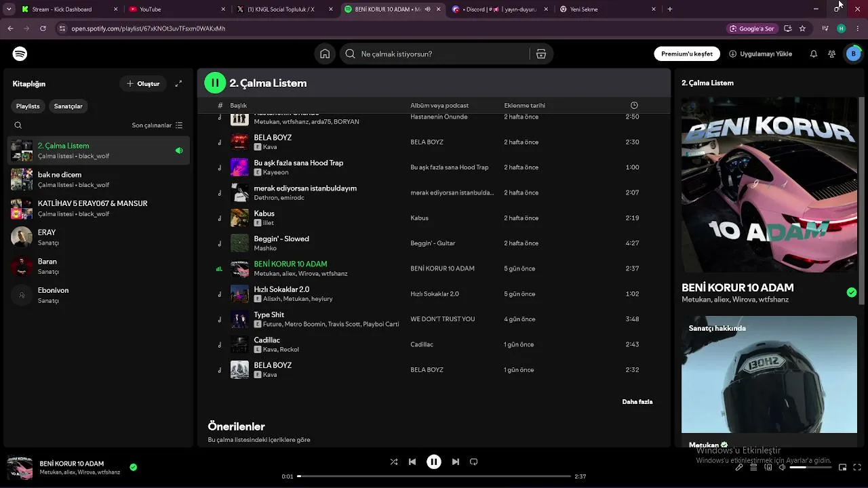Click the Google'a Sor button
The height and width of the screenshot is (488, 868).
752,28
